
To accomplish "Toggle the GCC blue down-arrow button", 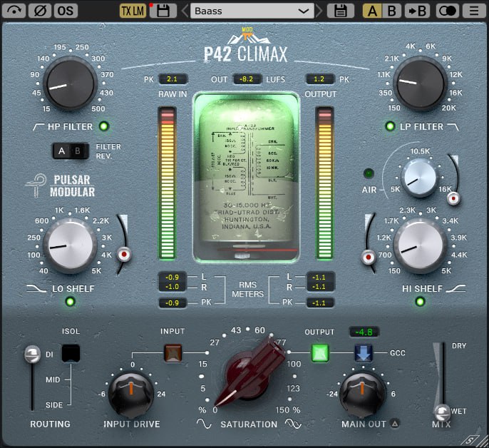I will 364,353.
